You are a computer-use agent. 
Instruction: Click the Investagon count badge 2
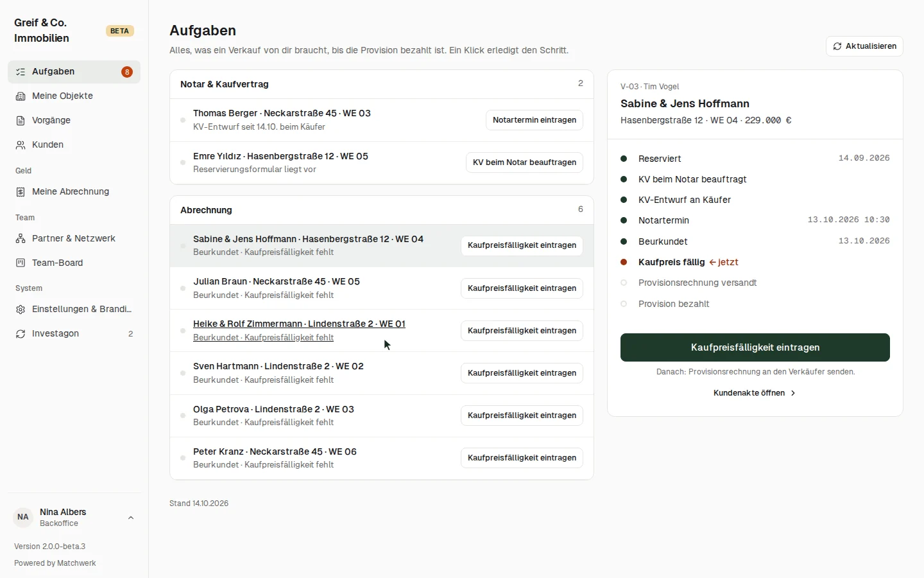tap(131, 334)
